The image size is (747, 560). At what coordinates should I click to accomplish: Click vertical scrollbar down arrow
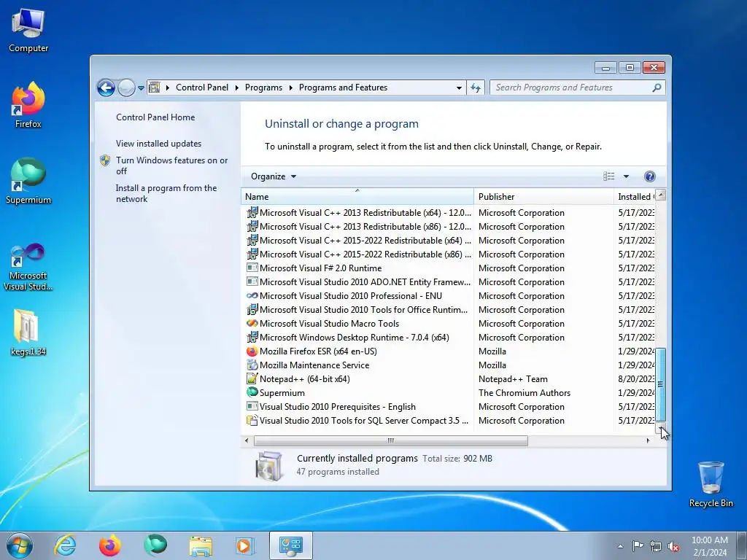coord(661,428)
